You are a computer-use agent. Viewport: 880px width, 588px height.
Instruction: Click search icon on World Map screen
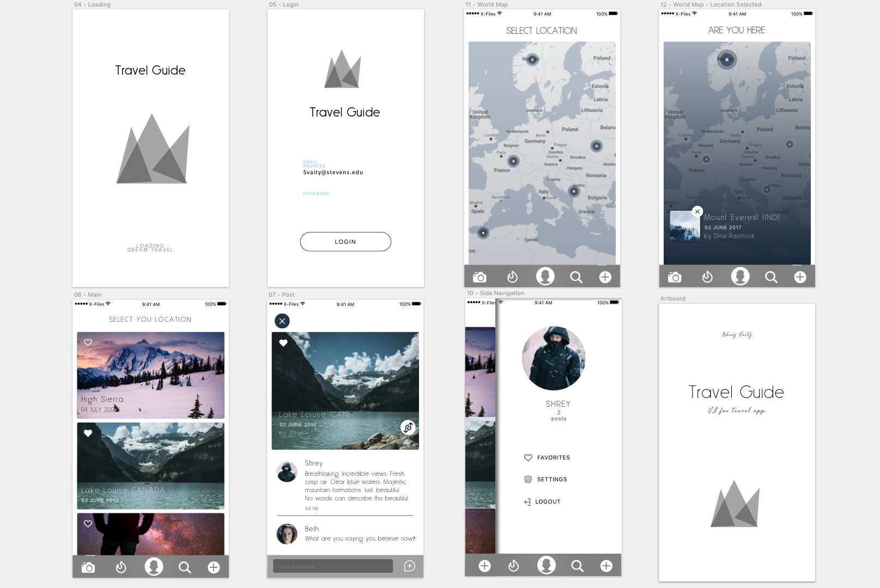pos(576,278)
